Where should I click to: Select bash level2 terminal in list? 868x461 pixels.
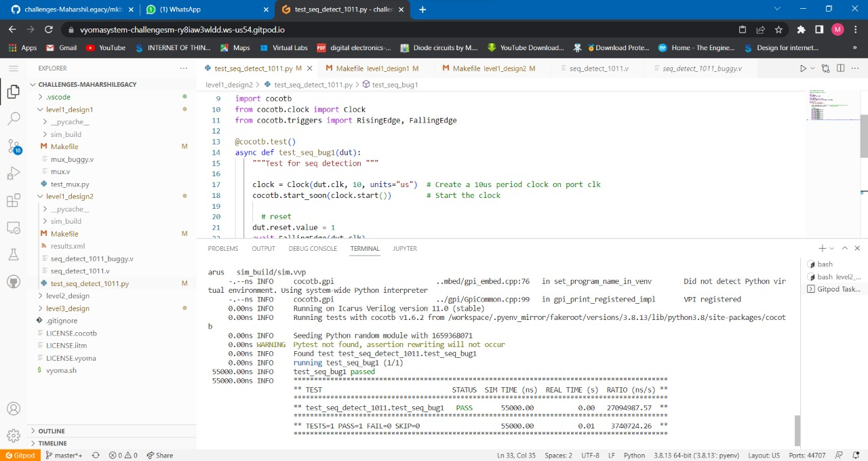[833, 277]
